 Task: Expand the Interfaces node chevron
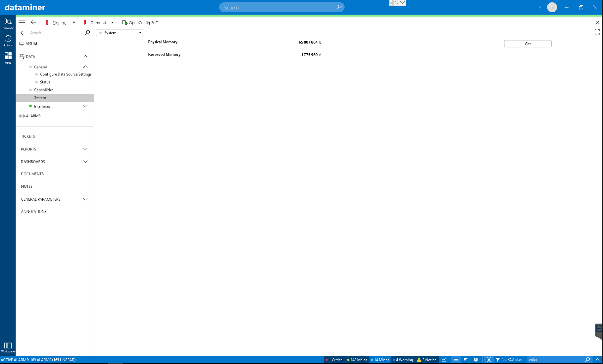85,106
